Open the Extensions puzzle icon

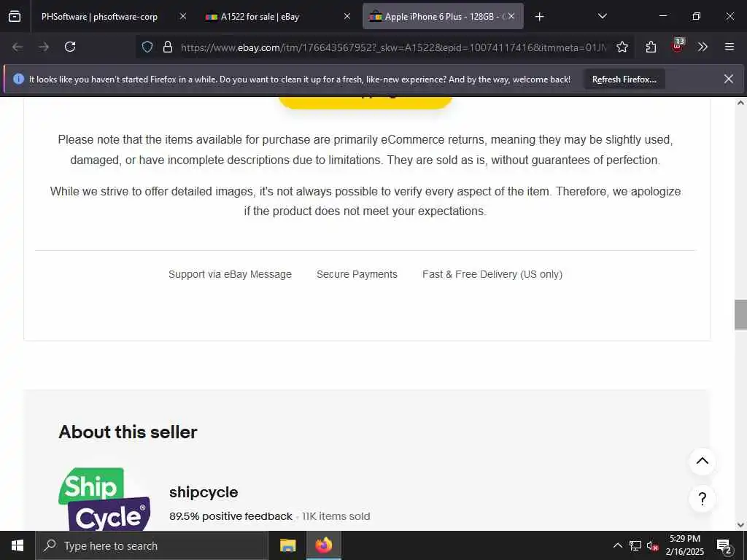[651, 47]
